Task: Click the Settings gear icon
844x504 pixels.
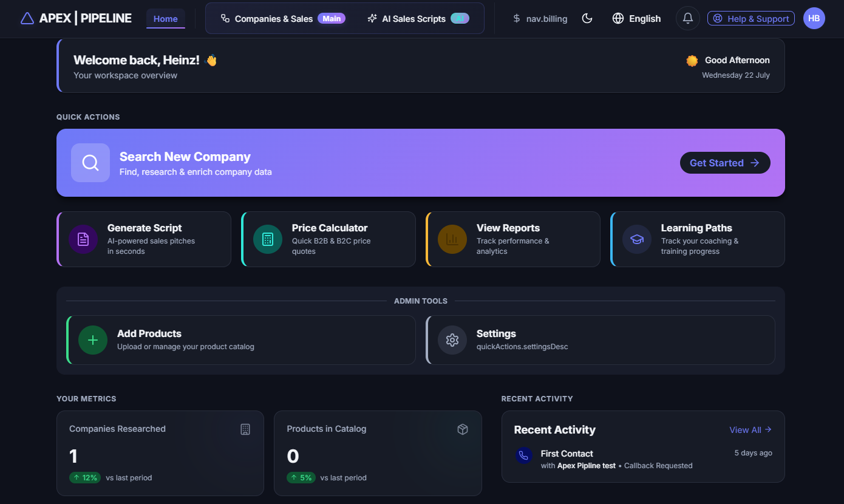Action: 452,340
